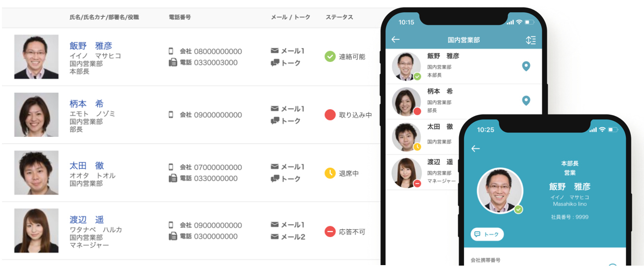Click yellow 退席中 clock status icon
Viewport: 644px width, 272px height.
tap(330, 173)
